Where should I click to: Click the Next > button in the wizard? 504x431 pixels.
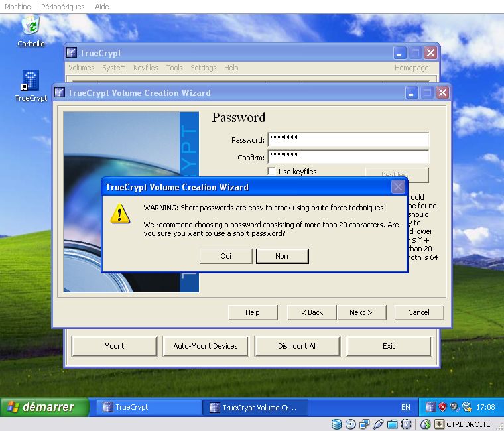pyautogui.click(x=361, y=312)
